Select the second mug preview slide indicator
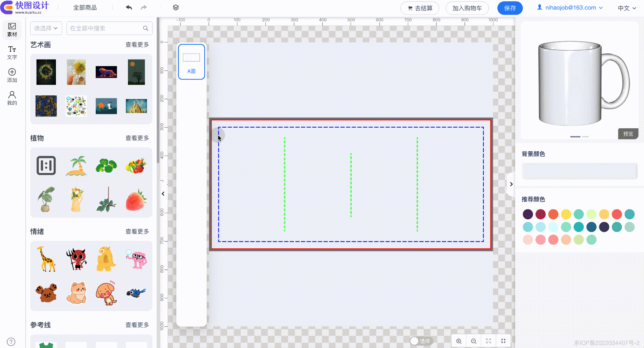Image resolution: width=644 pixels, height=348 pixels. point(585,137)
